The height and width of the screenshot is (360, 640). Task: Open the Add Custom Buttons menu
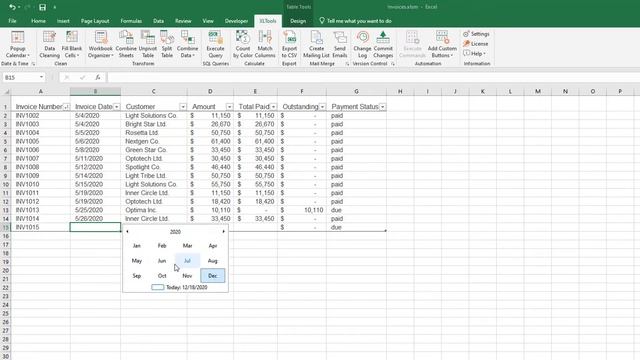click(x=442, y=44)
